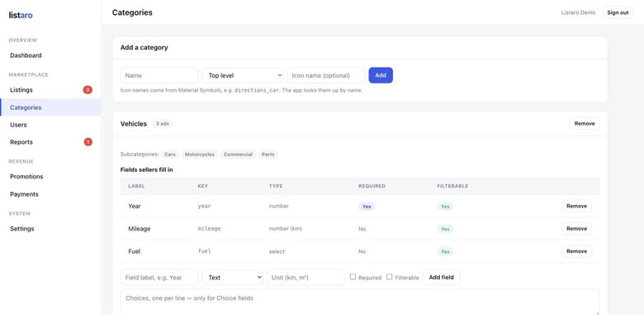This screenshot has height=315, width=644.
Task: Click the Listings notification badge 3
Action: pos(88,89)
